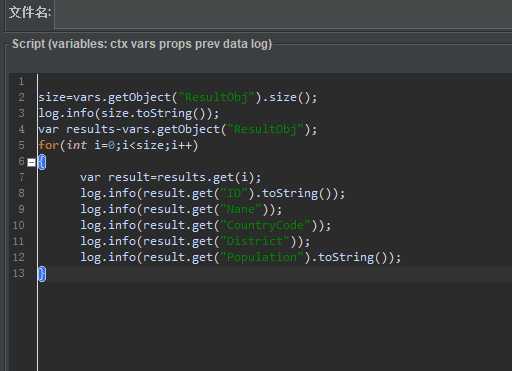Click the log.info(size.toString()) line

point(129,113)
